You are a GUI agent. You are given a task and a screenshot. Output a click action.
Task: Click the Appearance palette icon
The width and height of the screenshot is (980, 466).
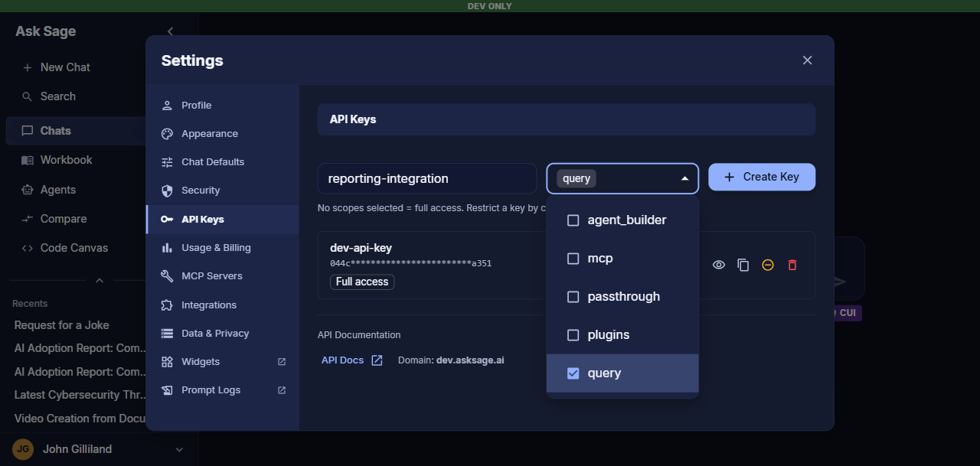point(167,134)
